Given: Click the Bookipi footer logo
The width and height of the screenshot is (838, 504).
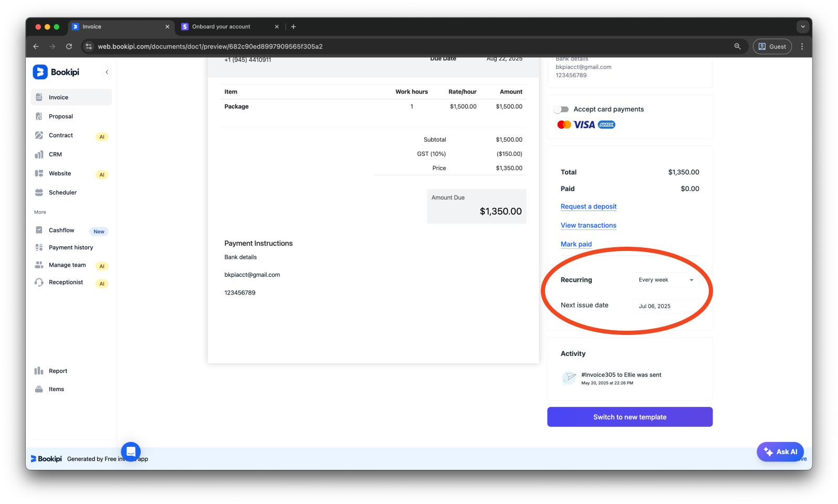Looking at the screenshot, I should click(46, 459).
